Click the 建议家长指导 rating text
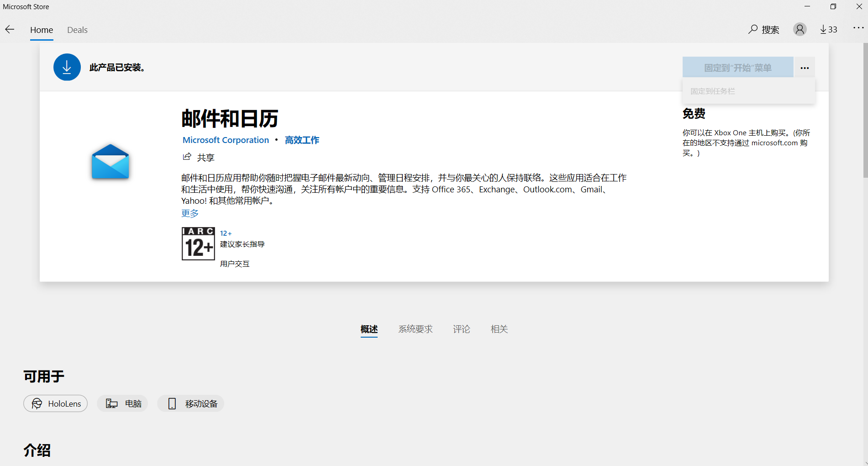868x466 pixels. click(242, 244)
